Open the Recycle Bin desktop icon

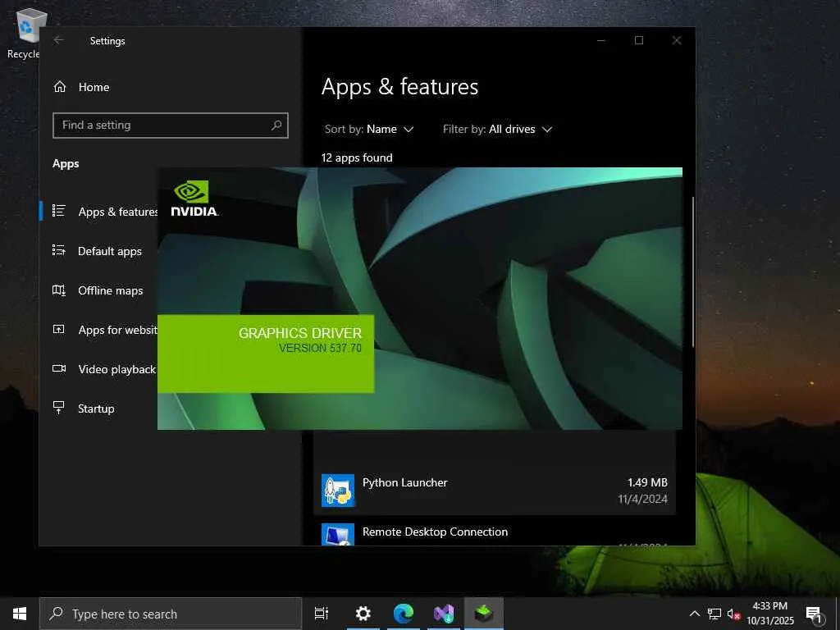(x=27, y=34)
